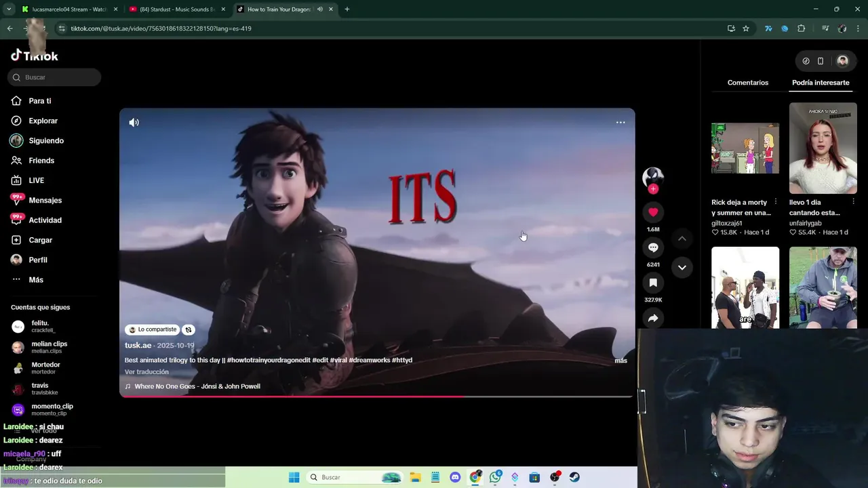Open a new browser tab
Image resolution: width=868 pixels, height=488 pixels.
pyautogui.click(x=347, y=9)
